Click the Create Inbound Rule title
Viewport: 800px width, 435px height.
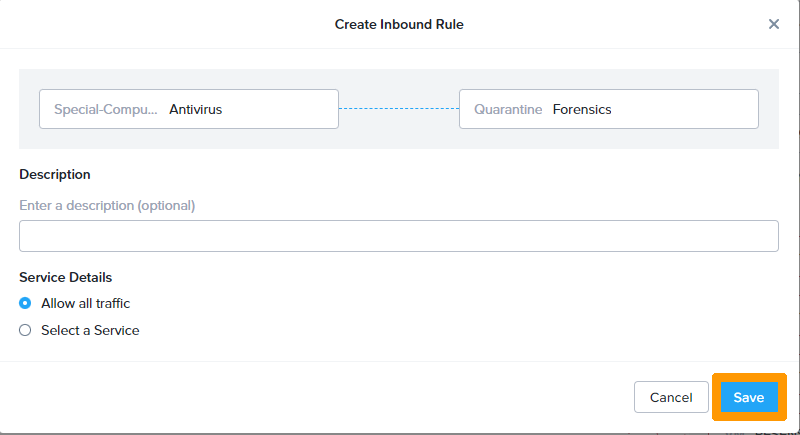tap(399, 24)
